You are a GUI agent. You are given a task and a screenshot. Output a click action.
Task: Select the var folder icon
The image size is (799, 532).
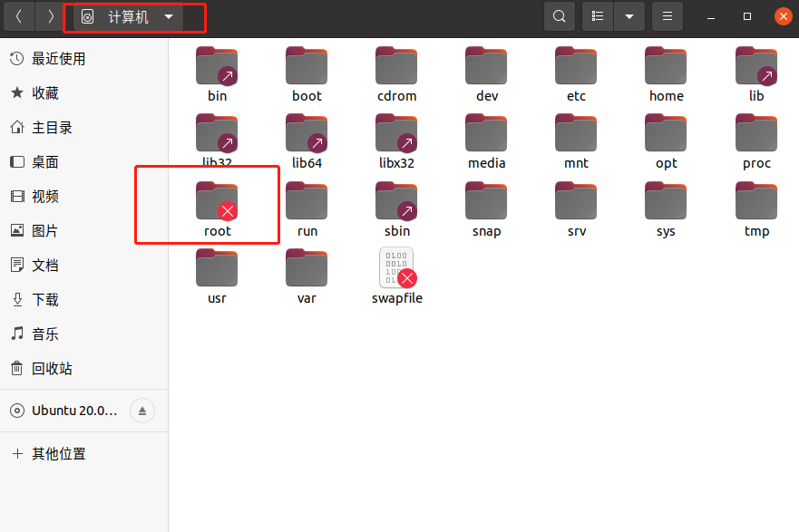(307, 267)
